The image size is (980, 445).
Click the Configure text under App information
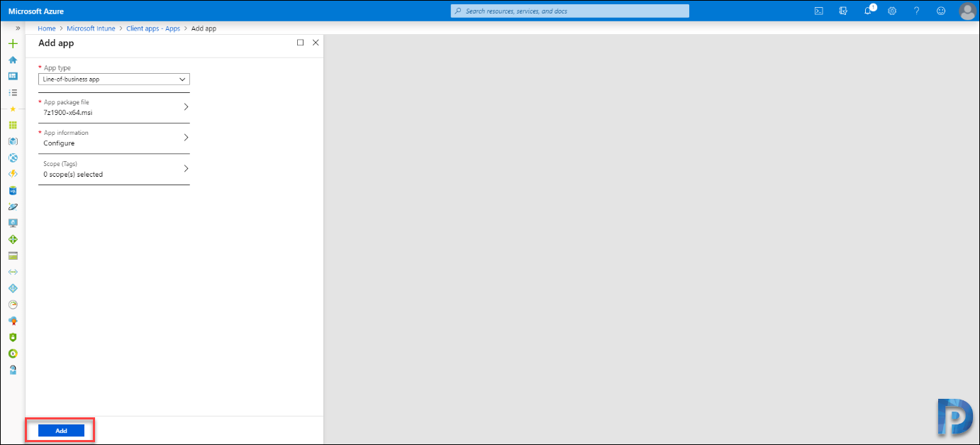[x=59, y=143]
